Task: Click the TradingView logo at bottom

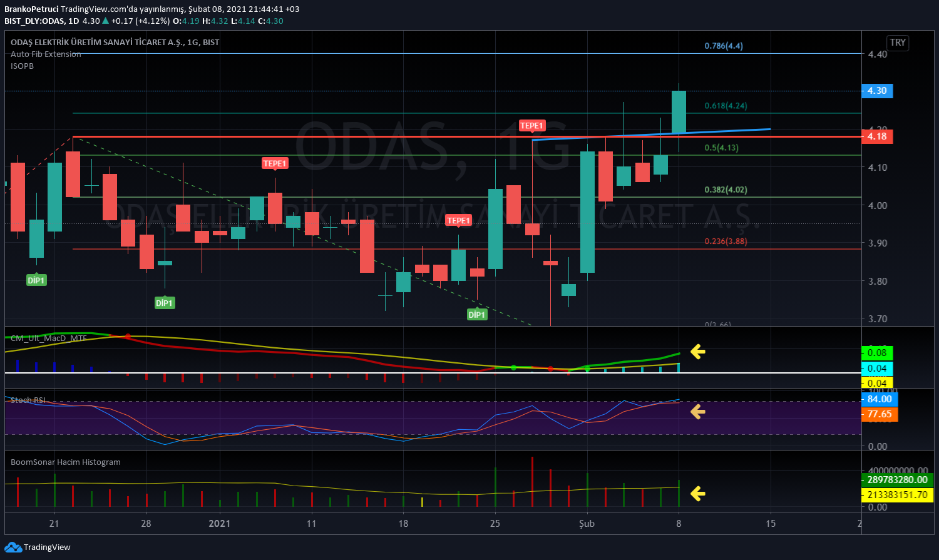Action: pos(38,547)
